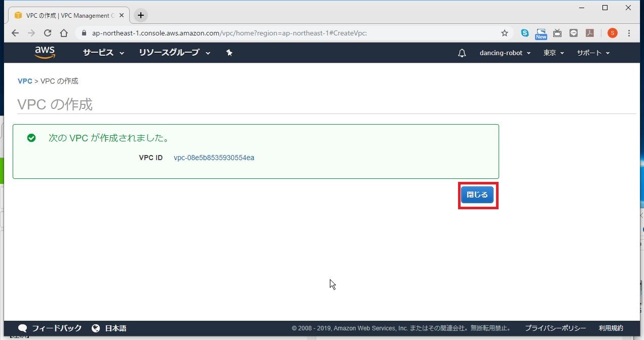Viewport: 644px width, 340px height.
Task: Click the feedback speech bubble icon
Action: point(23,328)
